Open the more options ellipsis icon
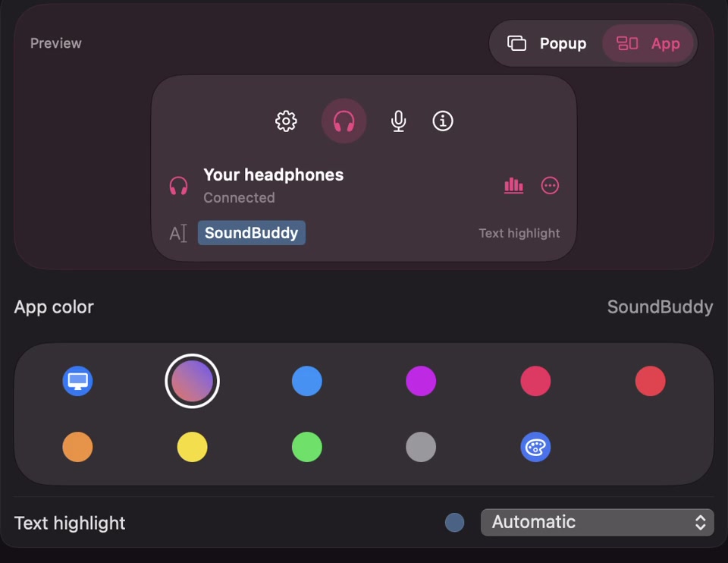This screenshot has height=563, width=728. 550,185
